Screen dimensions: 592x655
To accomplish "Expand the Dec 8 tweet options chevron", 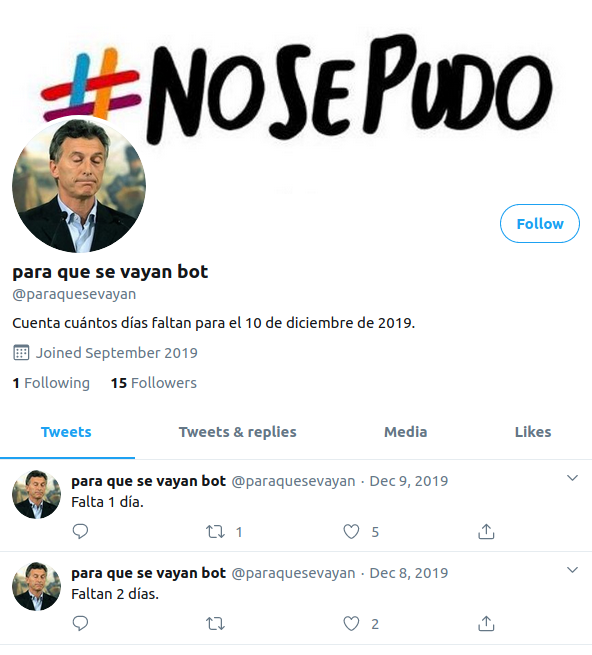I will [572, 570].
